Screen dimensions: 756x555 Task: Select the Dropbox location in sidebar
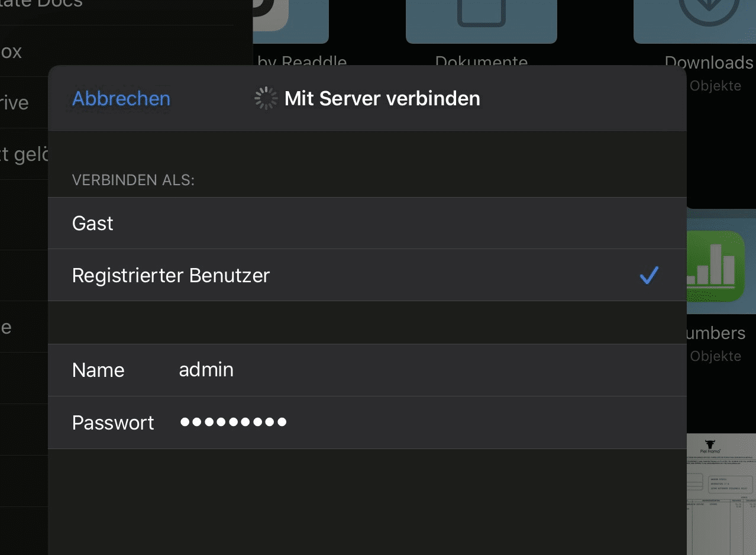[x=12, y=51]
